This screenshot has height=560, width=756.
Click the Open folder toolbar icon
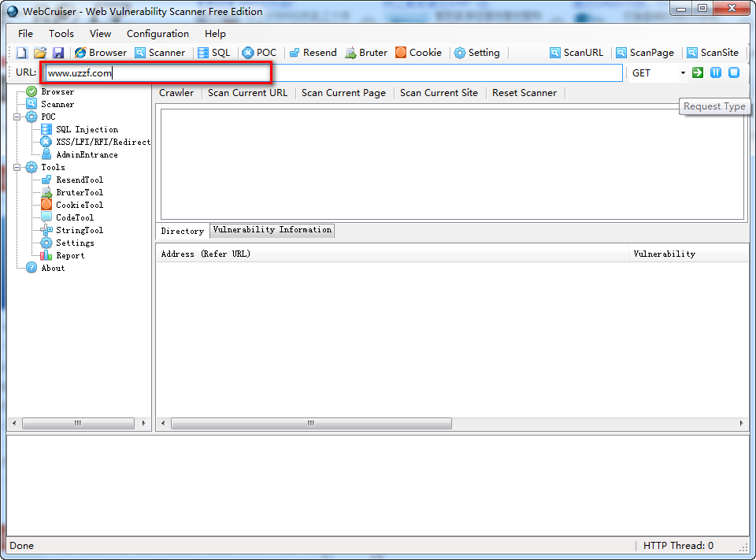39,53
